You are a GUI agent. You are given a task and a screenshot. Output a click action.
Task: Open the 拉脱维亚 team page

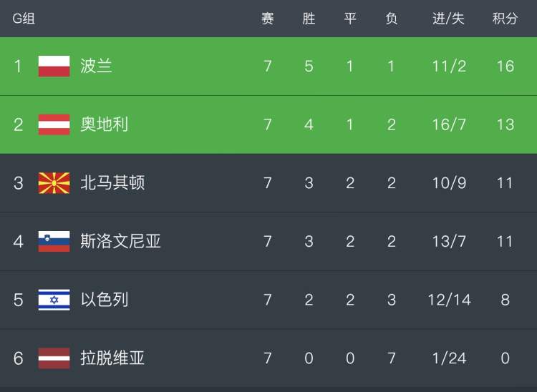click(x=112, y=358)
